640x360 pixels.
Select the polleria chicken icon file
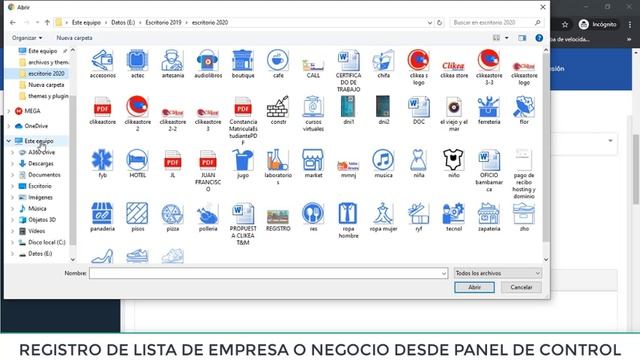coord(208,217)
